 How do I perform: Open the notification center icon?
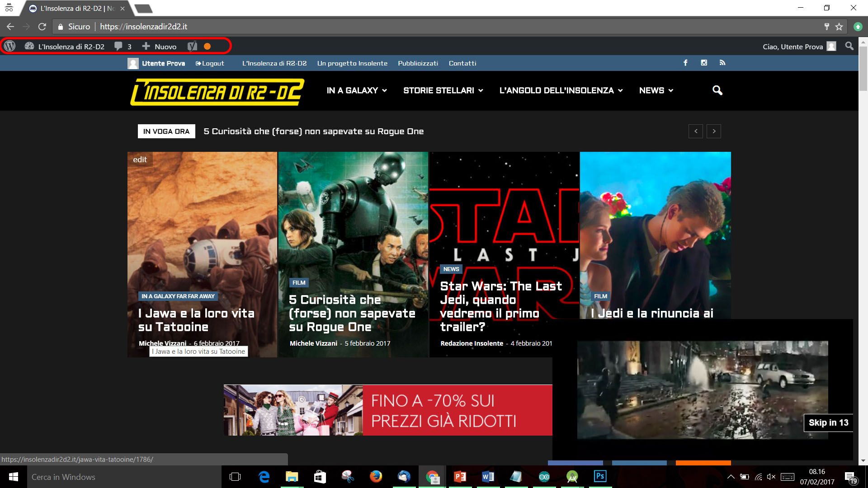click(850, 477)
